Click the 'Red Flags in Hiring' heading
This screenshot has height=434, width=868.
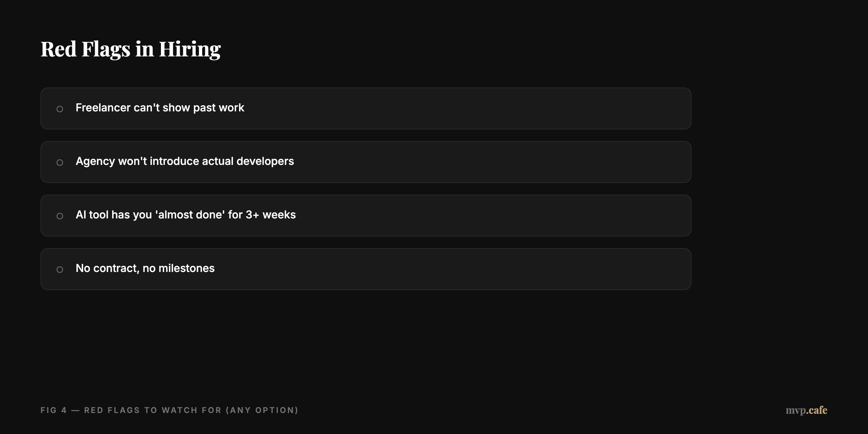coord(131,49)
